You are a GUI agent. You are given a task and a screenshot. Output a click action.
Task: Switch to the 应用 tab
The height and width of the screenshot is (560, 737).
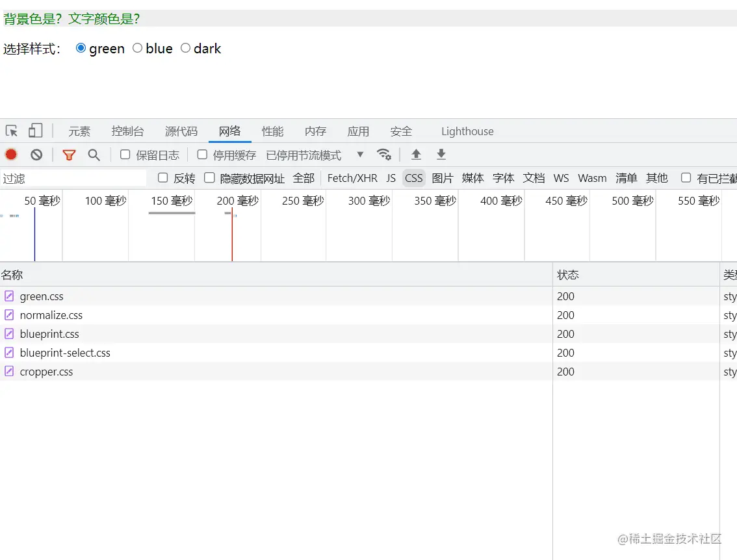point(358,131)
